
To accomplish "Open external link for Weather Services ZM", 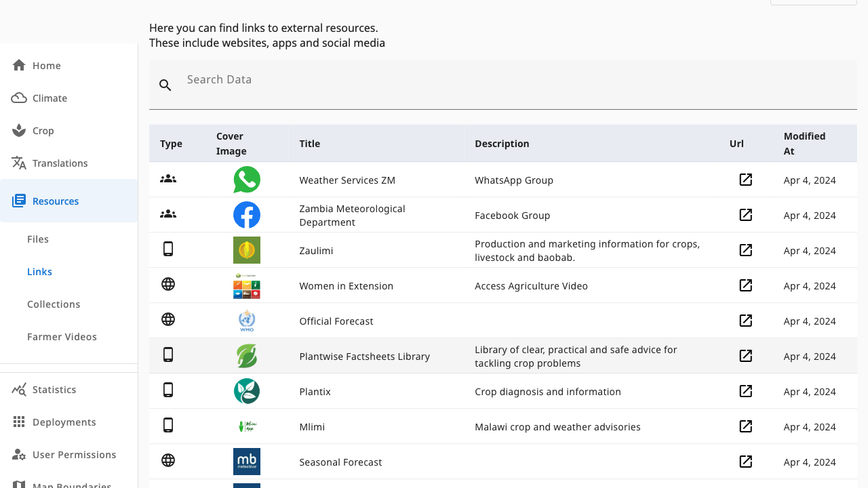I will coord(745,180).
